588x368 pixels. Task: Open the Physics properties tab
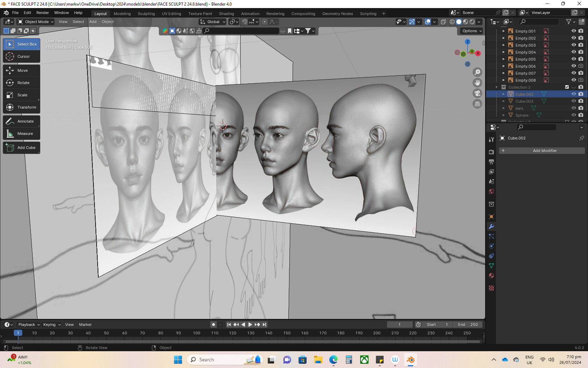491,246
